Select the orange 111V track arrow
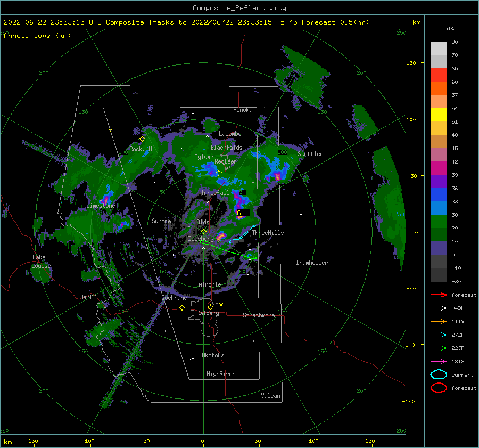 [439, 321]
